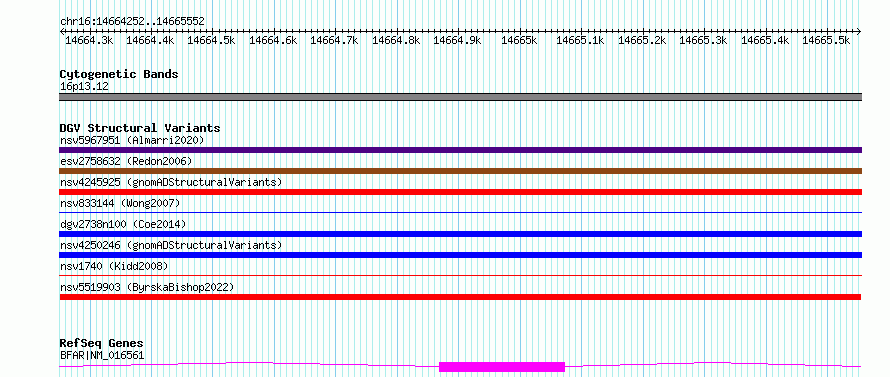Click the thin blue nsv833144 variant line
This screenshot has width=890, height=377.
[460, 212]
